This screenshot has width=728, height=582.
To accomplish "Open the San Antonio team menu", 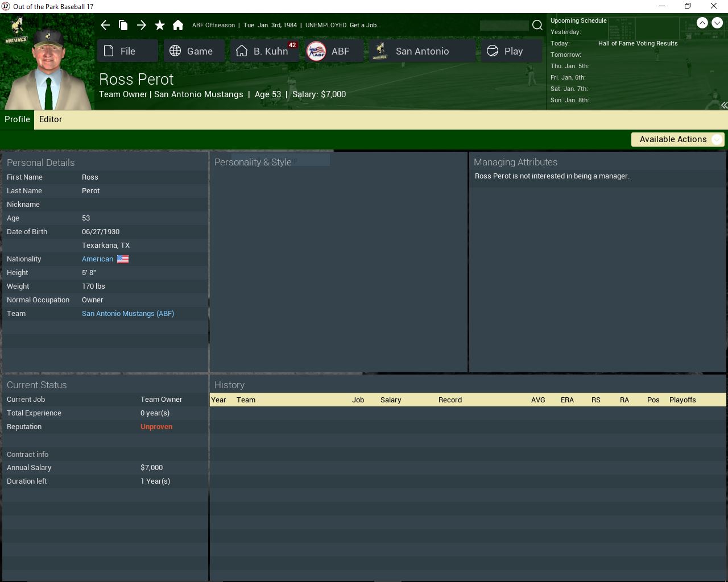I will click(x=422, y=51).
